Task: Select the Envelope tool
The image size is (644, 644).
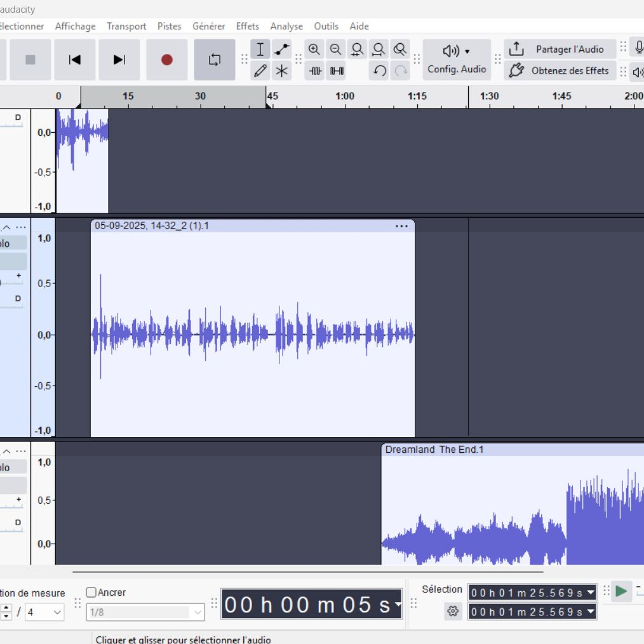Action: [281, 49]
